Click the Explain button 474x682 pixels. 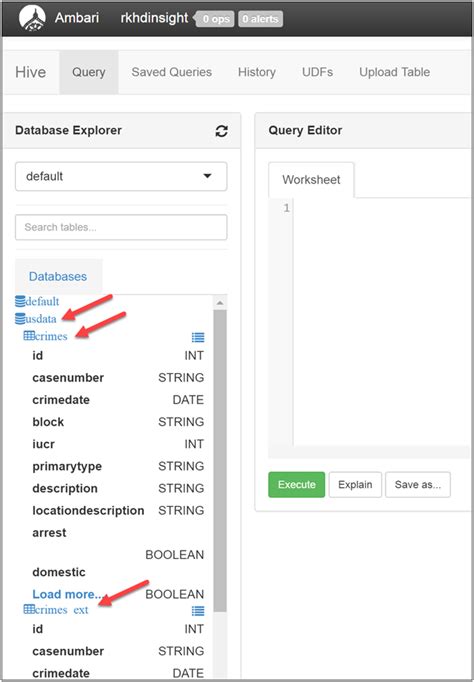coord(355,485)
